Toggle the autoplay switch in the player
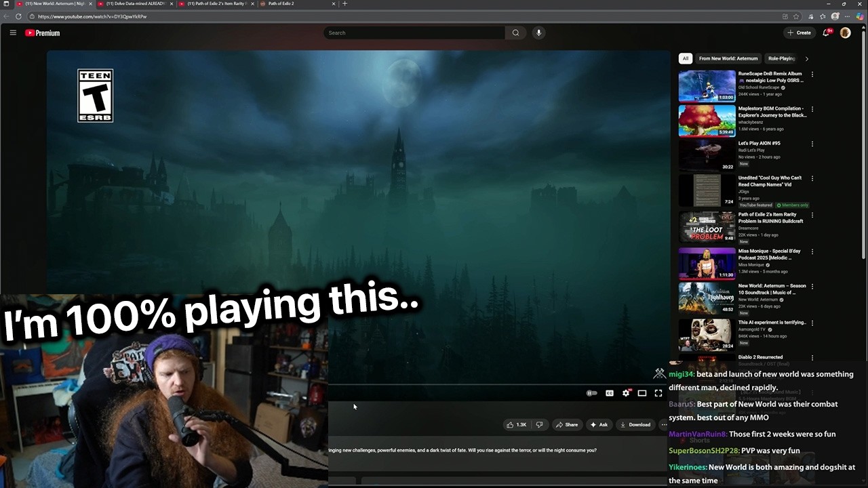Image resolution: width=868 pixels, height=488 pixels. click(x=592, y=393)
